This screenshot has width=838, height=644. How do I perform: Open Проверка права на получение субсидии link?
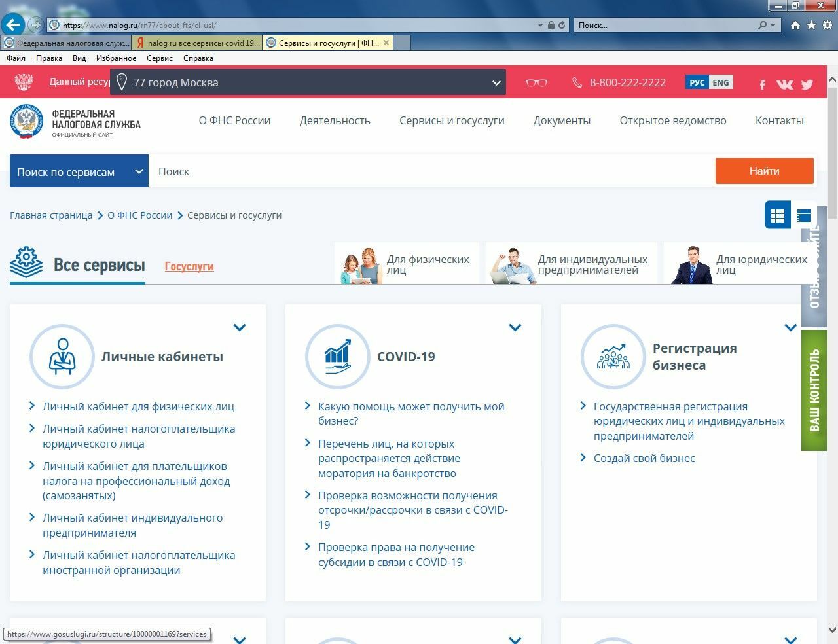(x=396, y=555)
